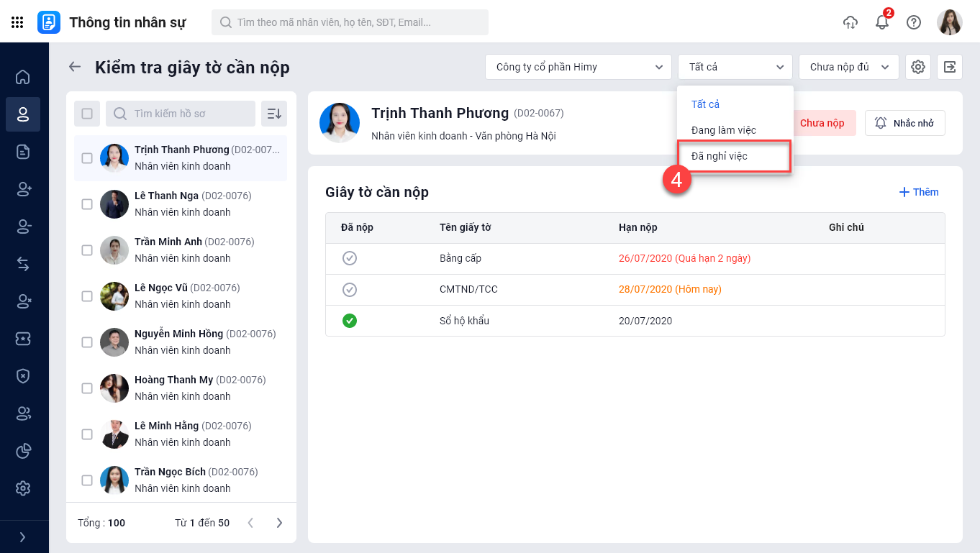Click the overdue date 26/07/2020

(x=684, y=258)
